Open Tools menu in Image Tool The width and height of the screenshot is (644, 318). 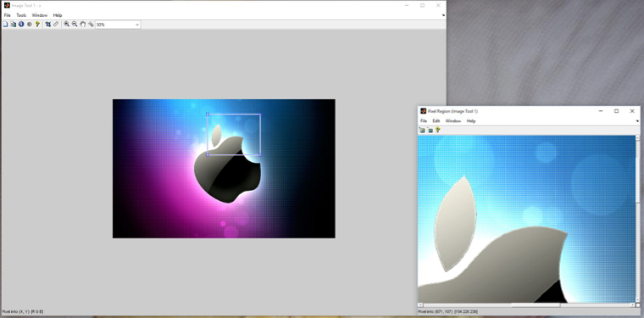click(x=21, y=15)
